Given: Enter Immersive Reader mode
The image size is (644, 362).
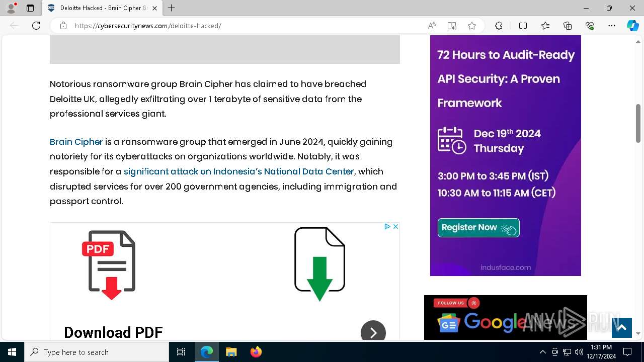Looking at the screenshot, I should click(452, 26).
